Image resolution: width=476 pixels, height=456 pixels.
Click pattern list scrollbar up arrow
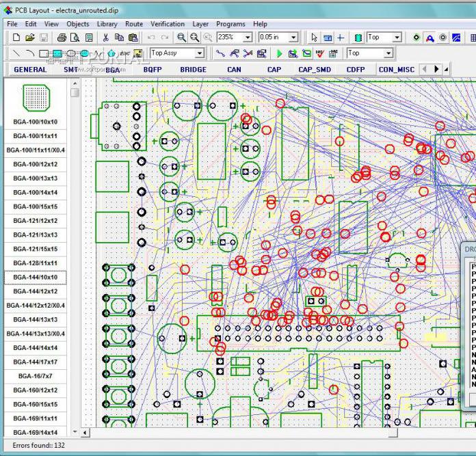pos(75,83)
